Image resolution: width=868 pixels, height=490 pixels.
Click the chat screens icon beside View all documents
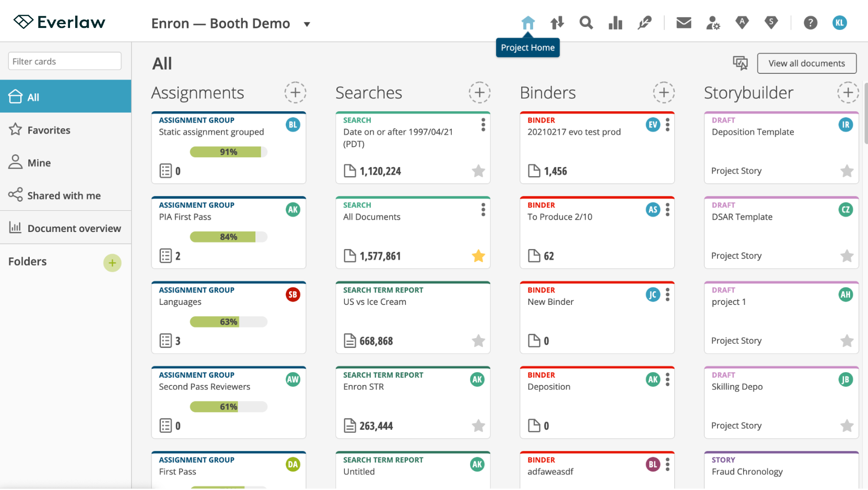[x=740, y=63]
